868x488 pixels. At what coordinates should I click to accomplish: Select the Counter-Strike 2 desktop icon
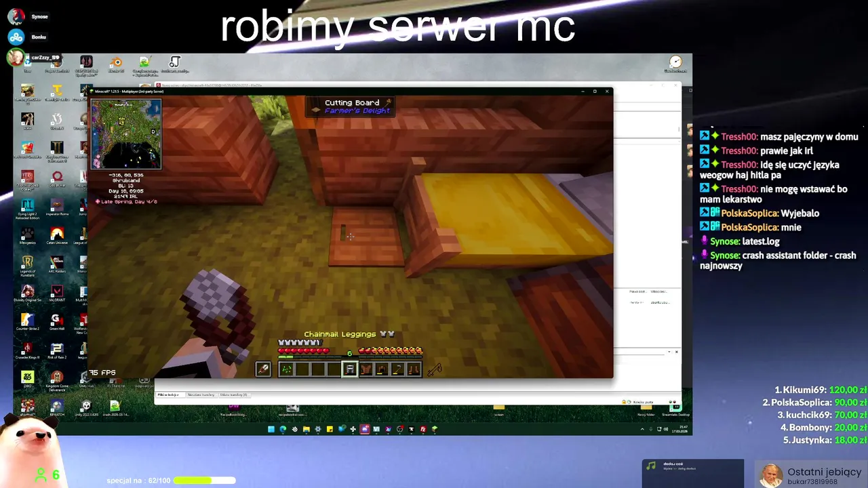coord(27,322)
